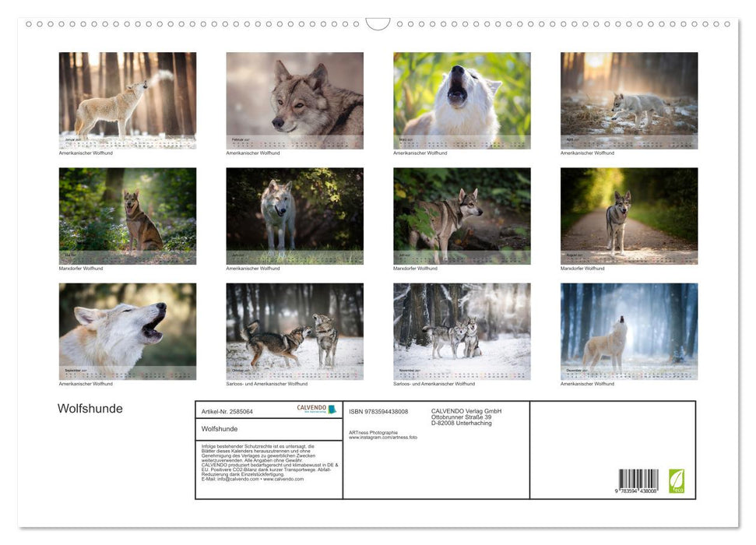This screenshot has width=756, height=545.
Task: Open the info@calvendo.com email link
Action: tap(237, 479)
